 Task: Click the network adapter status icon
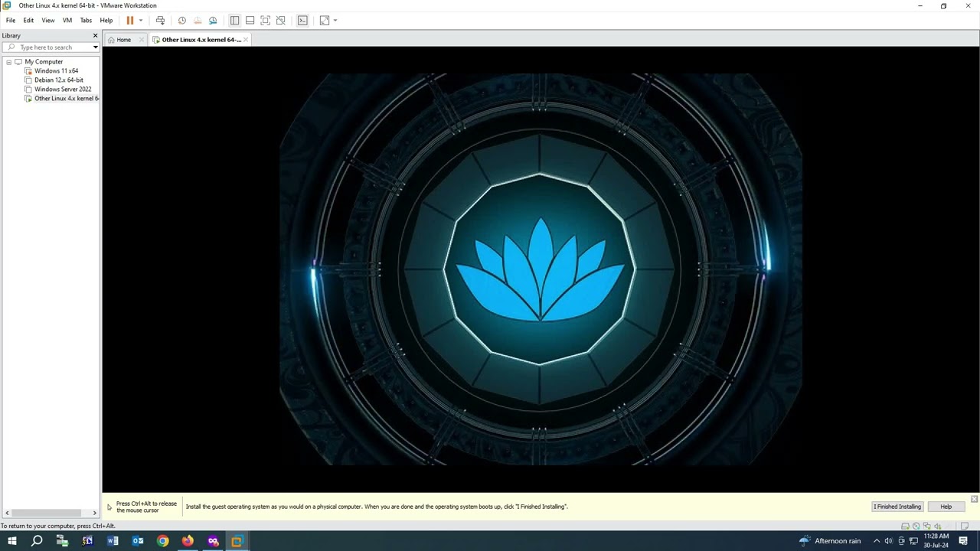pos(927,527)
